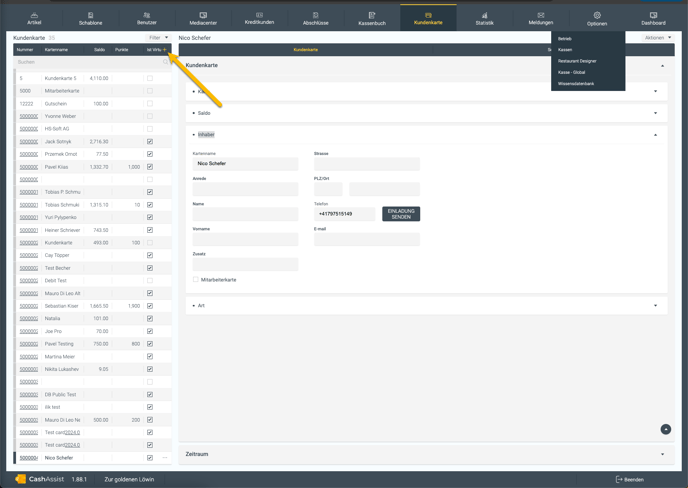Select the Cay Töpper list row
Screen dimensions: 688x488
(x=93, y=255)
